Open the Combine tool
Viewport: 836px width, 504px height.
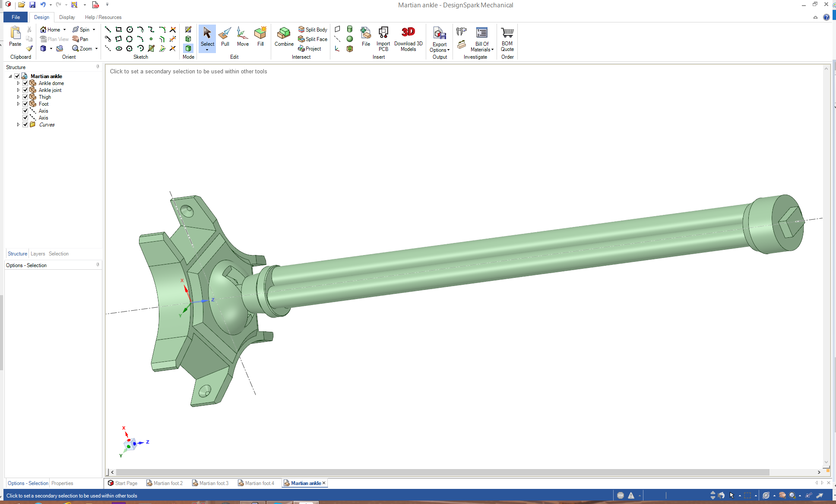point(284,36)
